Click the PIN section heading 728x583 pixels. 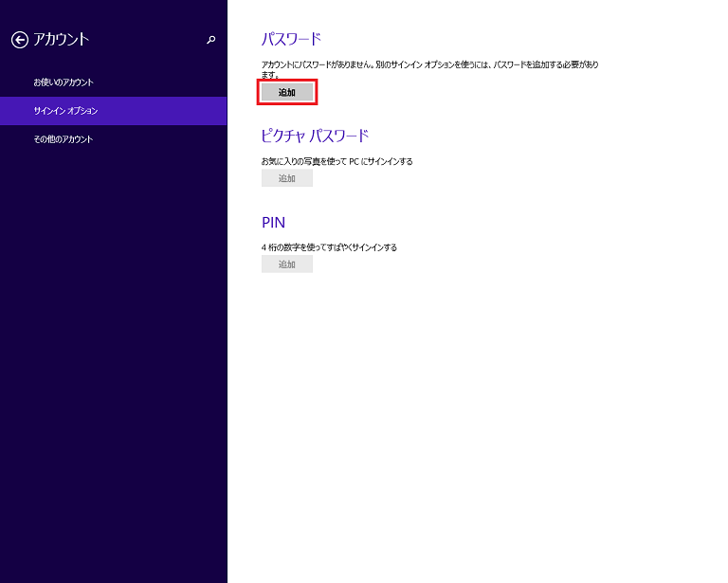(x=273, y=223)
